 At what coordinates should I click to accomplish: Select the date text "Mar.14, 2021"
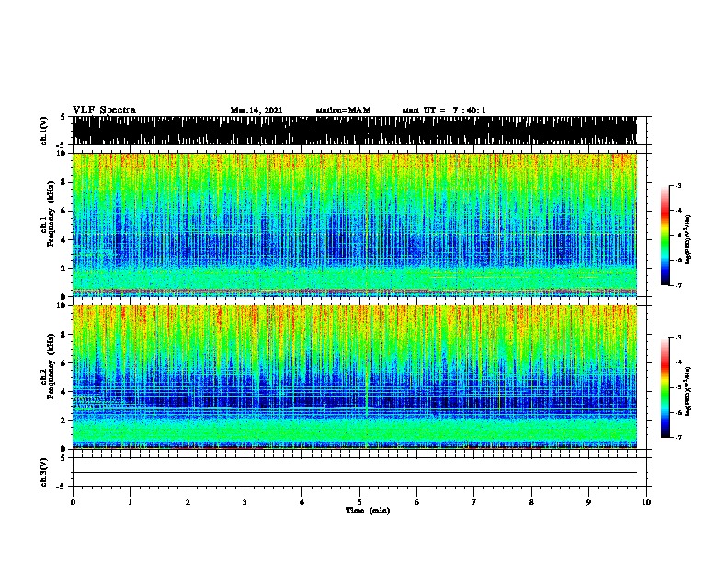(x=256, y=110)
